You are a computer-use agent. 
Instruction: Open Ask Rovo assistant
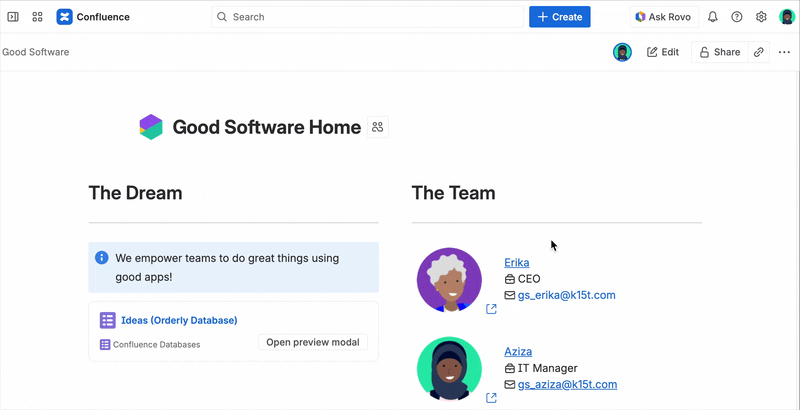point(663,17)
